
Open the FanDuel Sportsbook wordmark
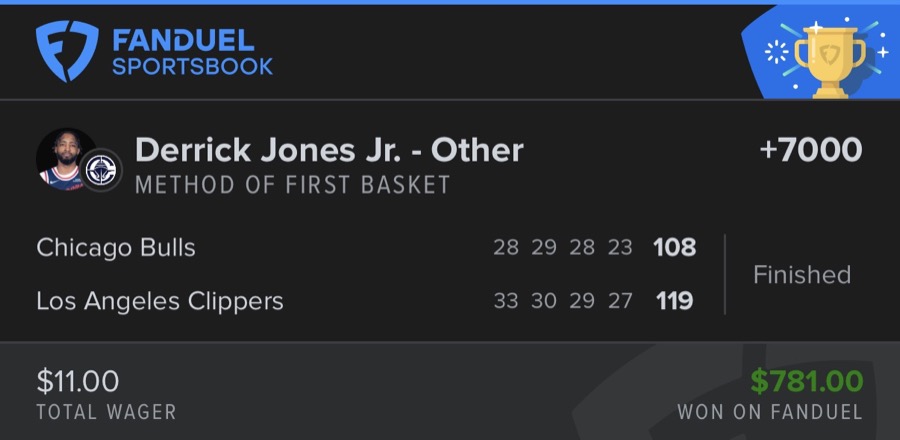point(192,53)
